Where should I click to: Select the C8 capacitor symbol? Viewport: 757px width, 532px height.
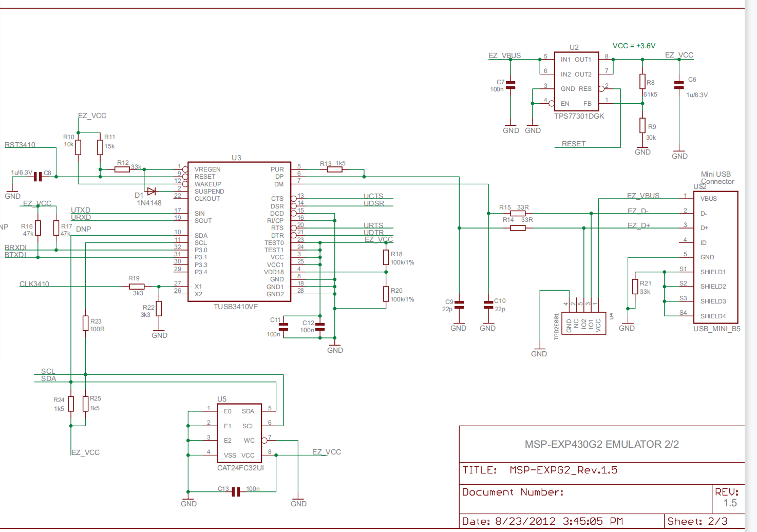tap(37, 177)
